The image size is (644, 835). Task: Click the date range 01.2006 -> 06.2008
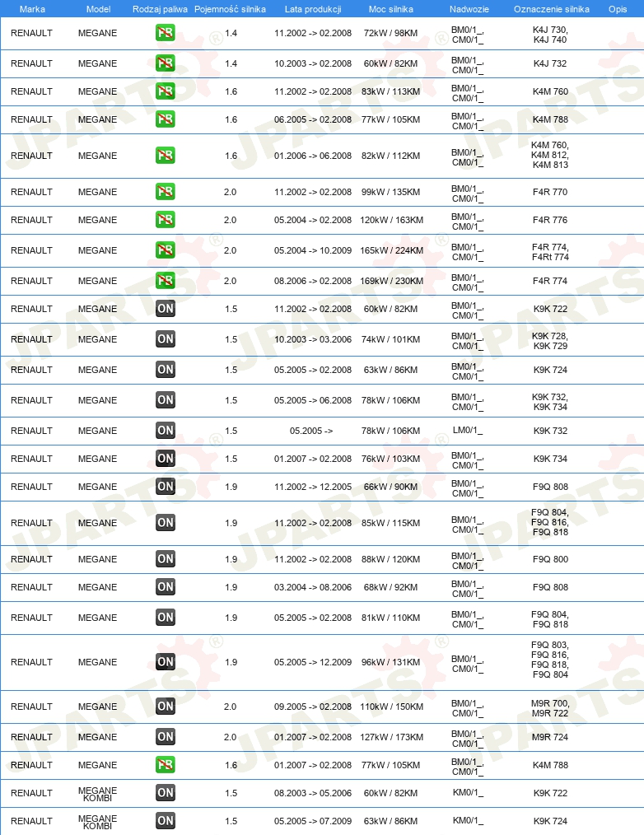[x=313, y=156]
